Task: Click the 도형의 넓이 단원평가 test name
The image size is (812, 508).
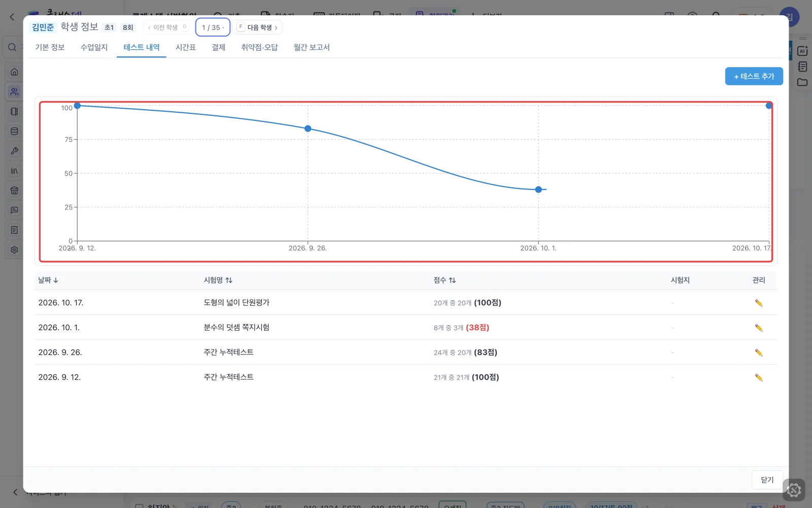Action: 236,303
